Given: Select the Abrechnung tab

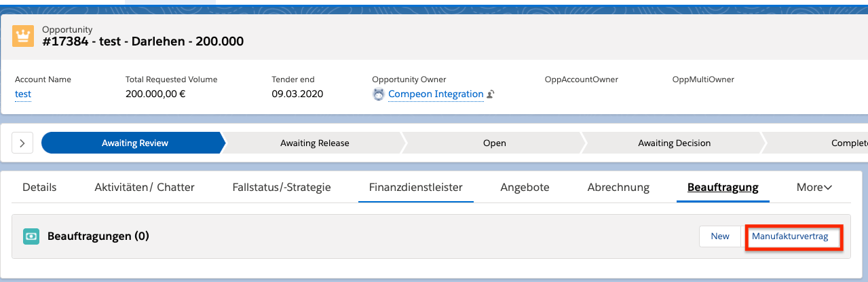Looking at the screenshot, I should coord(618,188).
